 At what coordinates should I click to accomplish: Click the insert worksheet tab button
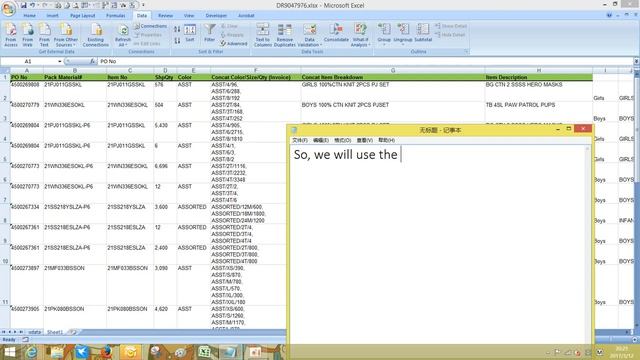(73, 332)
